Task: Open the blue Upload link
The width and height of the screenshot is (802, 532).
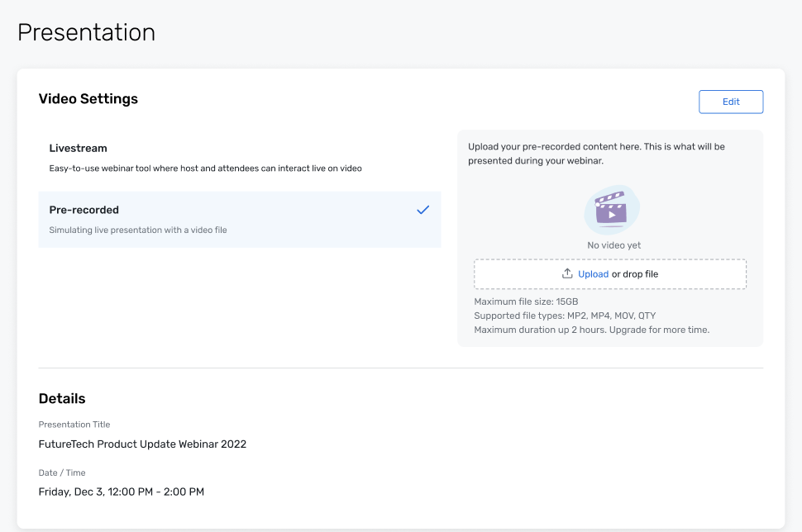Action: (593, 274)
